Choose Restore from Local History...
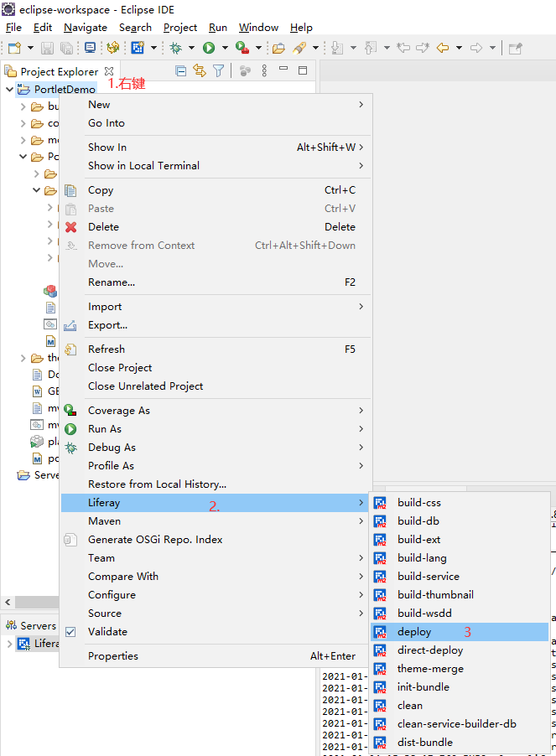This screenshot has width=556, height=756. coord(216,484)
